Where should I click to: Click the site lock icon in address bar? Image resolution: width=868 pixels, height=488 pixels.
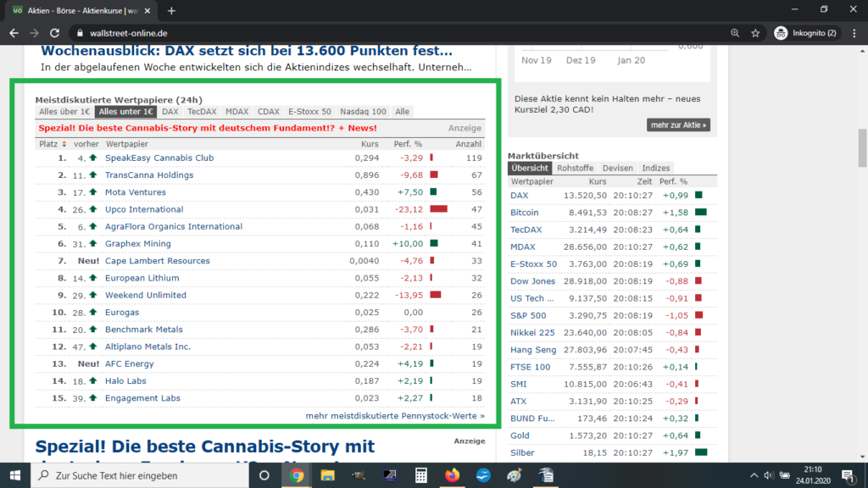click(80, 33)
